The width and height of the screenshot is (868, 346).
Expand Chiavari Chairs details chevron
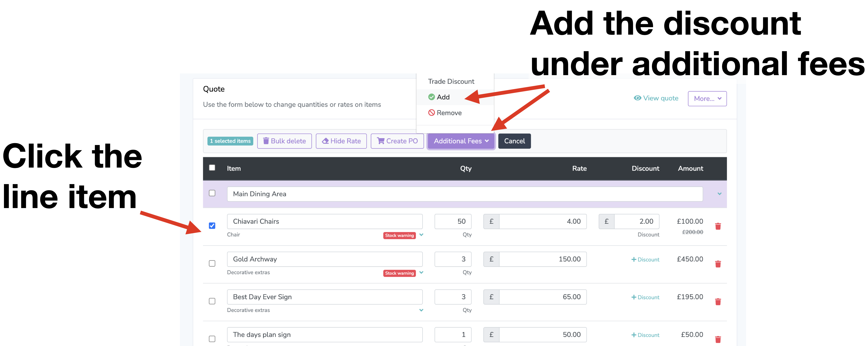[x=421, y=235]
